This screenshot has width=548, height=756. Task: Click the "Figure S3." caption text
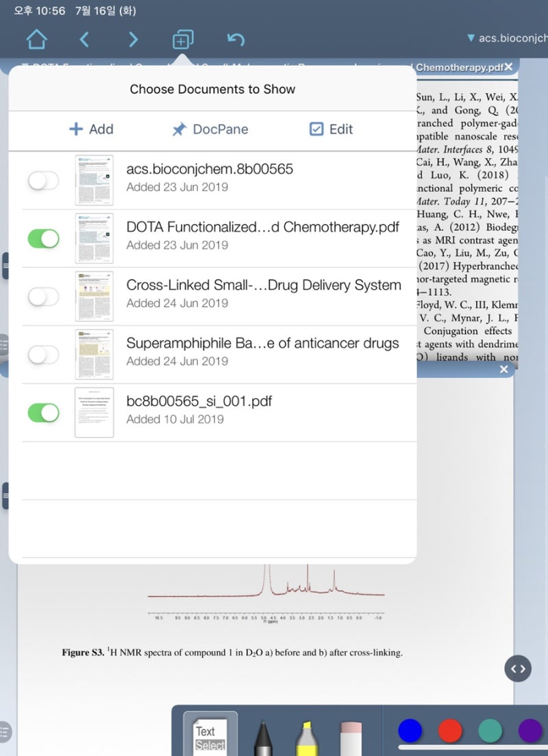83,653
